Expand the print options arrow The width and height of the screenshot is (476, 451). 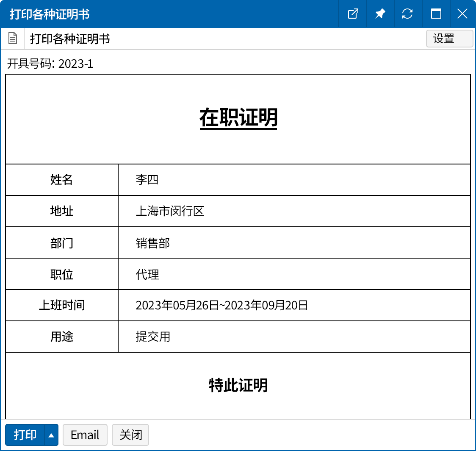coord(51,435)
